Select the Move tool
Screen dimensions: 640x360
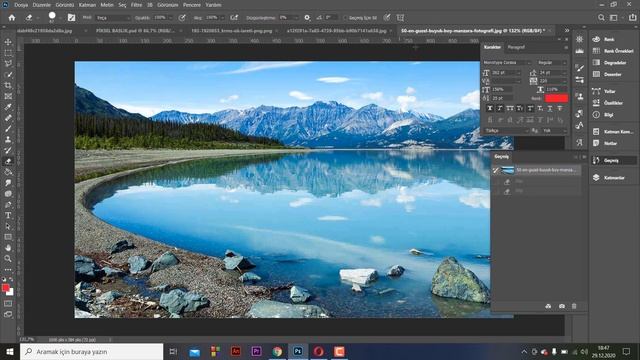pyautogui.click(x=8, y=42)
